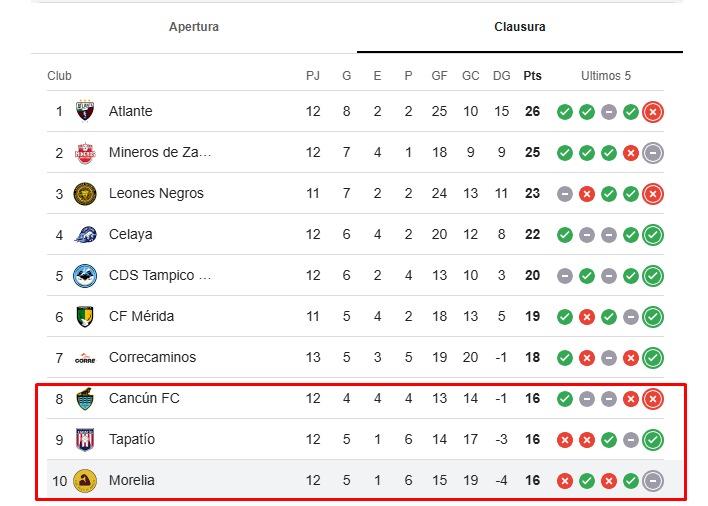This screenshot has width=708, height=506.
Task: Click the Pts column header
Action: click(532, 76)
